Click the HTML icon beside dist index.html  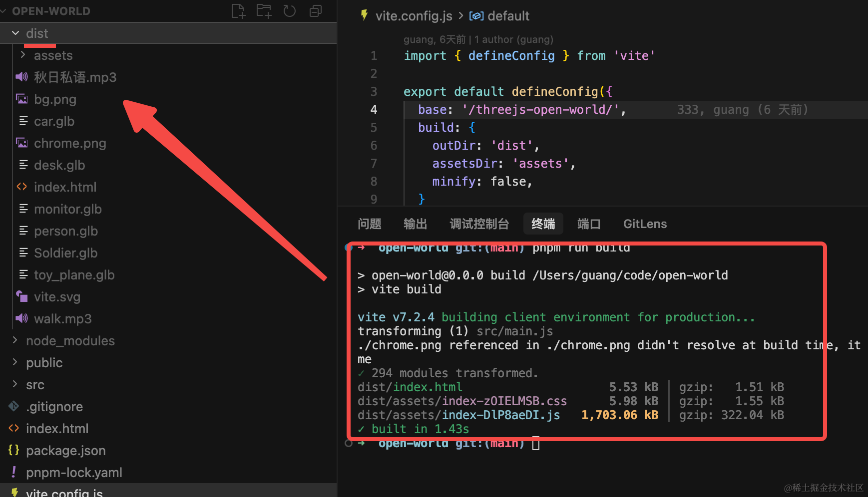(22, 187)
